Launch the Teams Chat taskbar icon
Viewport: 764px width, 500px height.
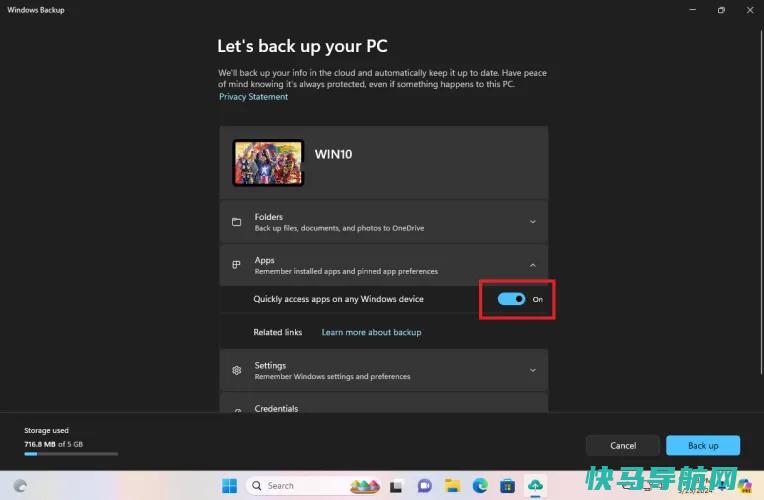pyautogui.click(x=424, y=486)
